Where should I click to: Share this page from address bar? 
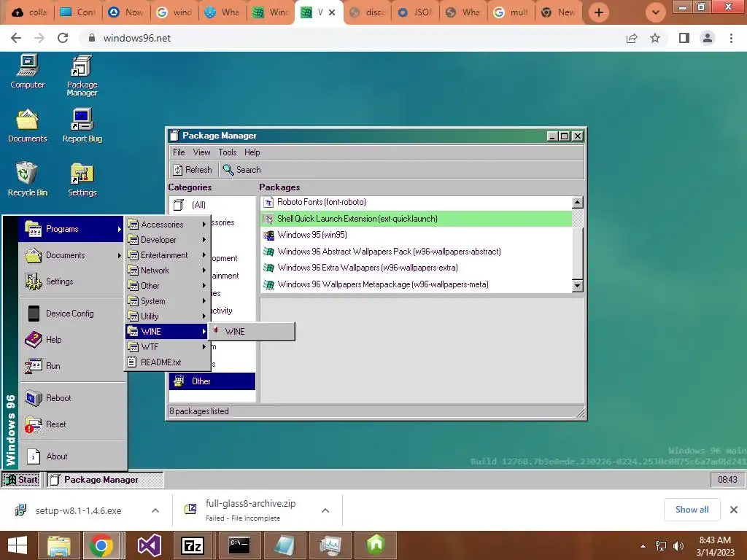click(632, 38)
